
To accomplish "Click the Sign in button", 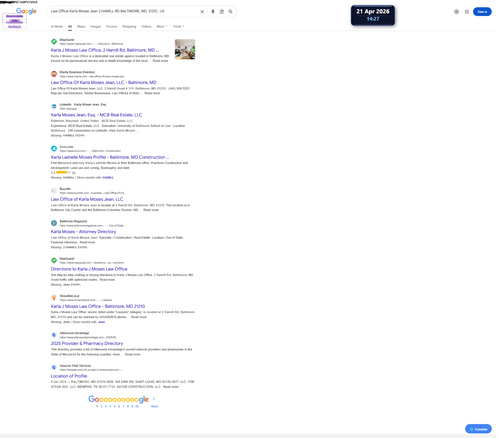I will 482,12.
